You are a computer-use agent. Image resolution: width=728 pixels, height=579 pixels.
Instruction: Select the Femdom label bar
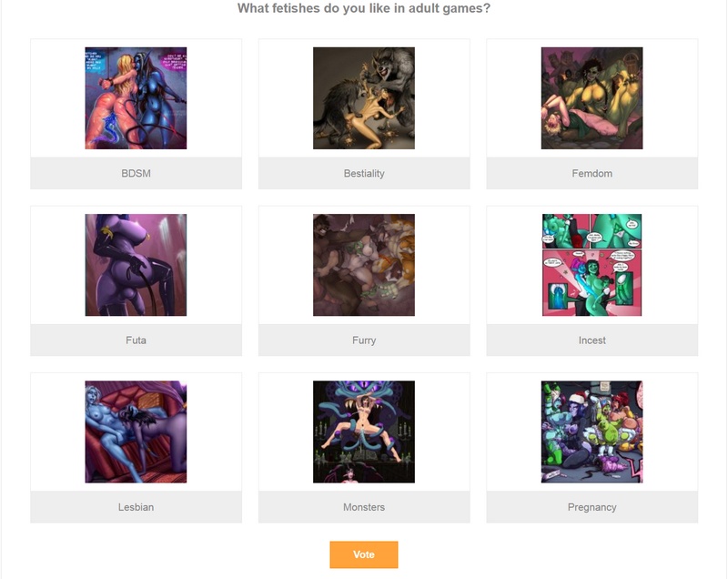592,173
